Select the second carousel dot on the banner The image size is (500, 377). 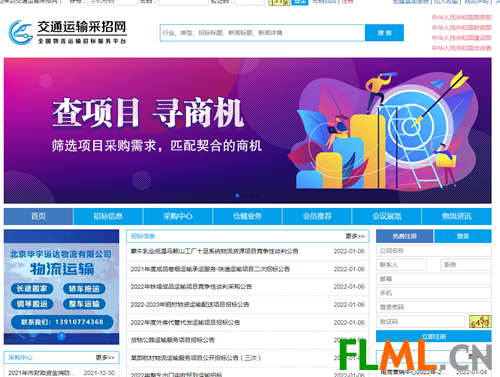click(x=244, y=196)
